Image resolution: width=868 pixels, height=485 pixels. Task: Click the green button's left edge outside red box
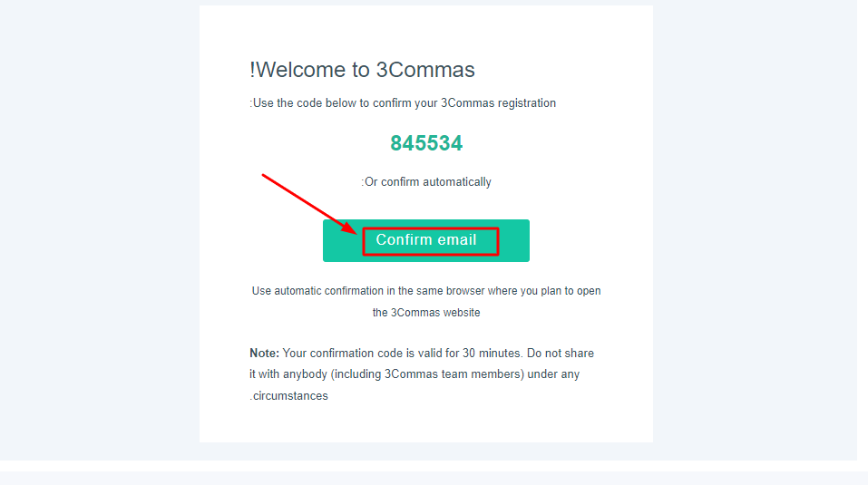(x=342, y=240)
